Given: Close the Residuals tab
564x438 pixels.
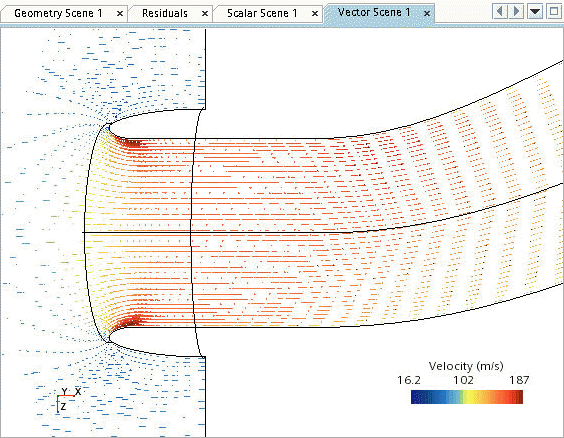Looking at the screenshot, I should click(x=205, y=14).
